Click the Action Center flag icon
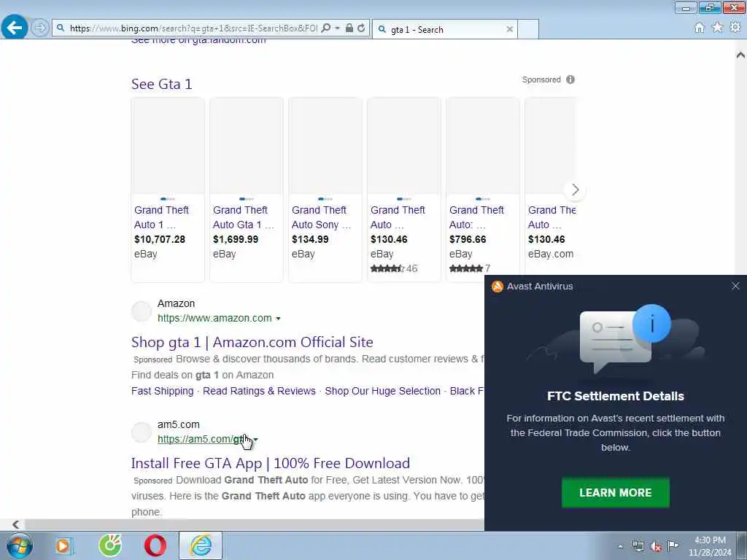 pyautogui.click(x=673, y=545)
